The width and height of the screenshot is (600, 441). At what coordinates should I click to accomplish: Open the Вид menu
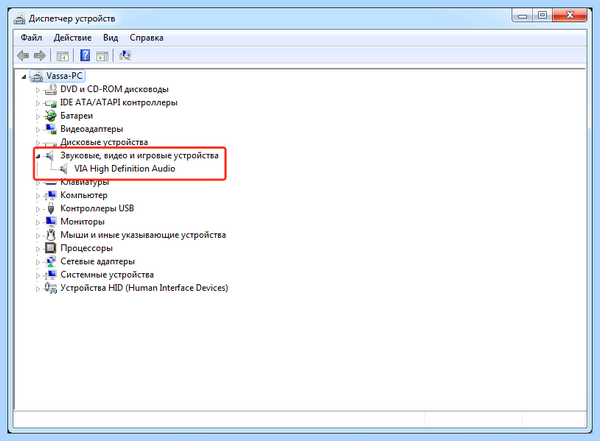coord(111,38)
